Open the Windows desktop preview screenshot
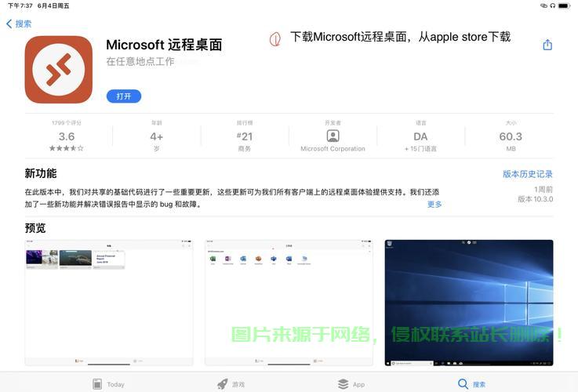Image resolution: width=578 pixels, height=392 pixels. tap(468, 303)
